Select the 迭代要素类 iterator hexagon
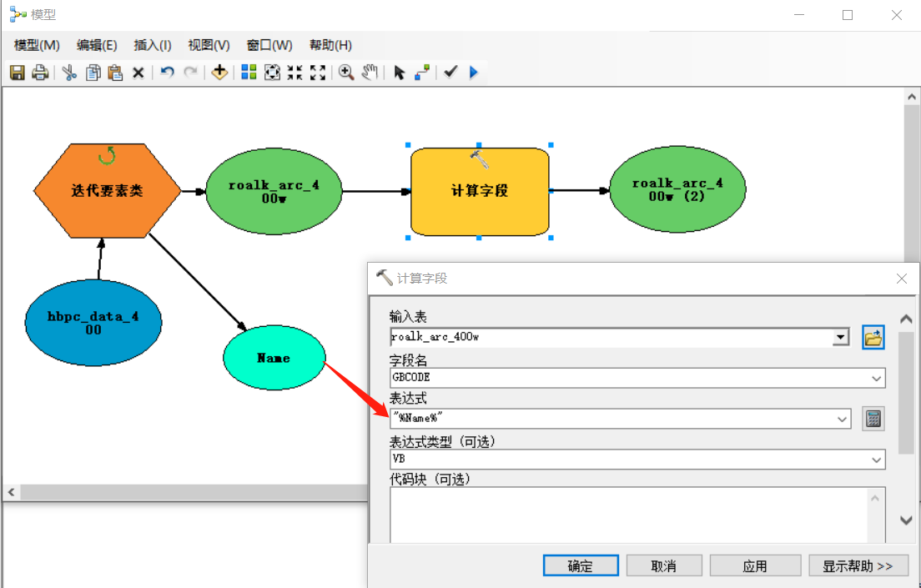The width and height of the screenshot is (921, 588). 107,190
